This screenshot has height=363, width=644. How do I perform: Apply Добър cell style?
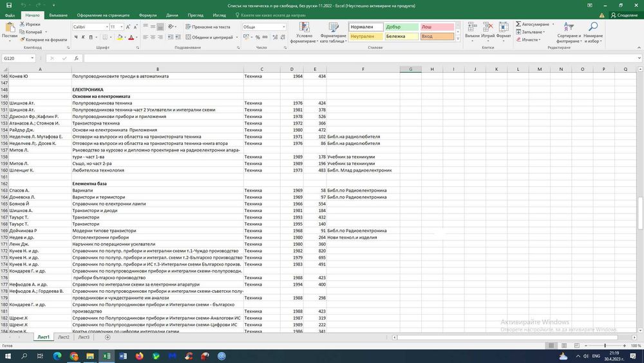click(402, 26)
